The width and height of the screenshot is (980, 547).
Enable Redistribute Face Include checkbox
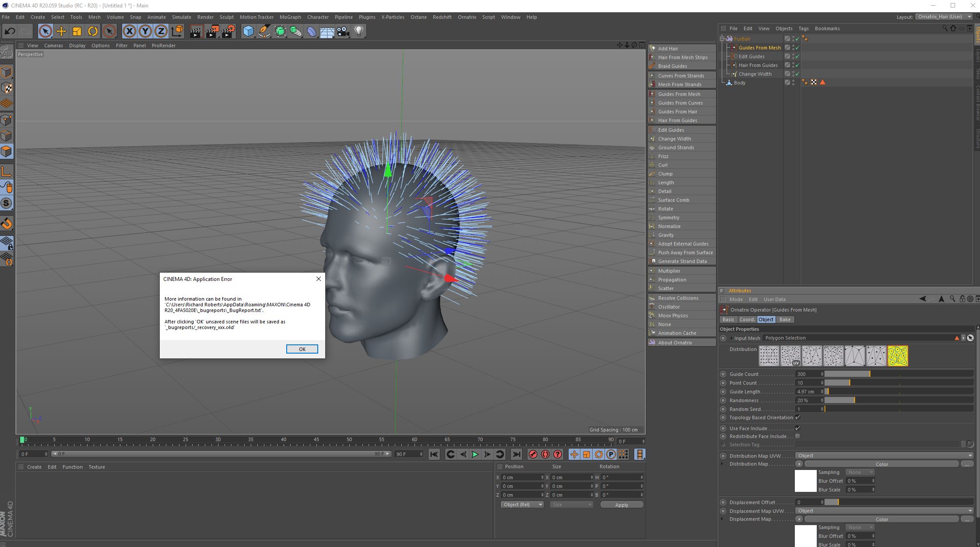797,436
